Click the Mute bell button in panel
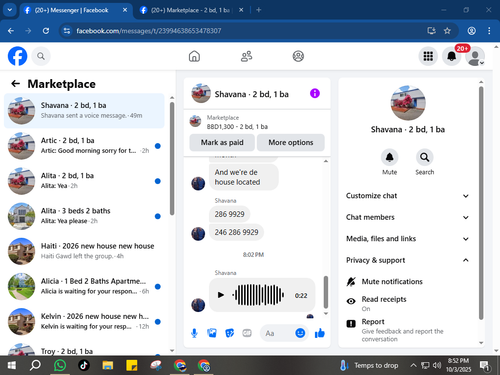Screen dimensions: 500x375 (x=389, y=157)
